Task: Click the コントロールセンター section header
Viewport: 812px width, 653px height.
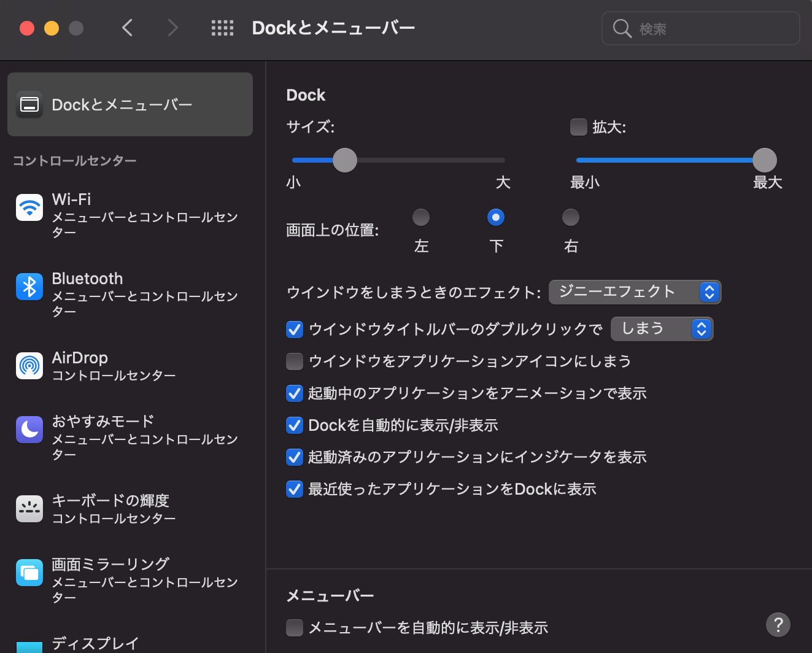Action: pos(75,161)
